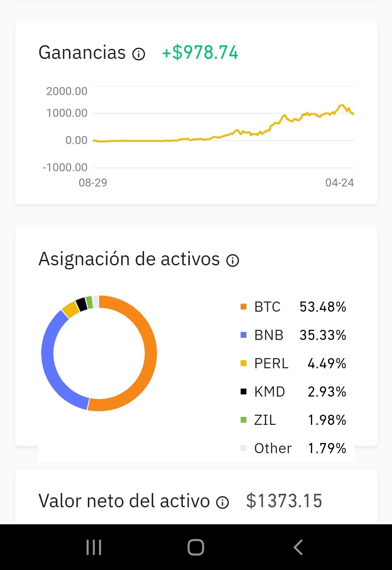Go back using the navigation arrow
This screenshot has width=392, height=570.
[x=298, y=547]
